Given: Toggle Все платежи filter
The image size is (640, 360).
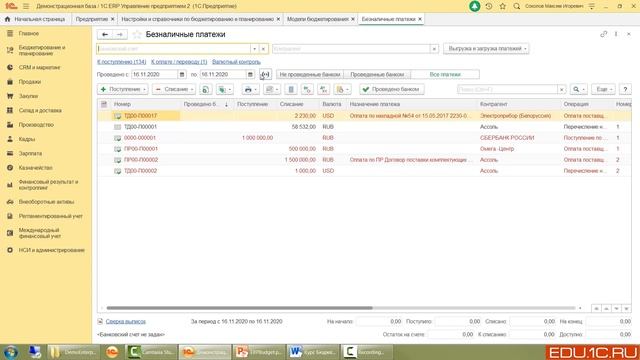Looking at the screenshot, I should coord(445,74).
